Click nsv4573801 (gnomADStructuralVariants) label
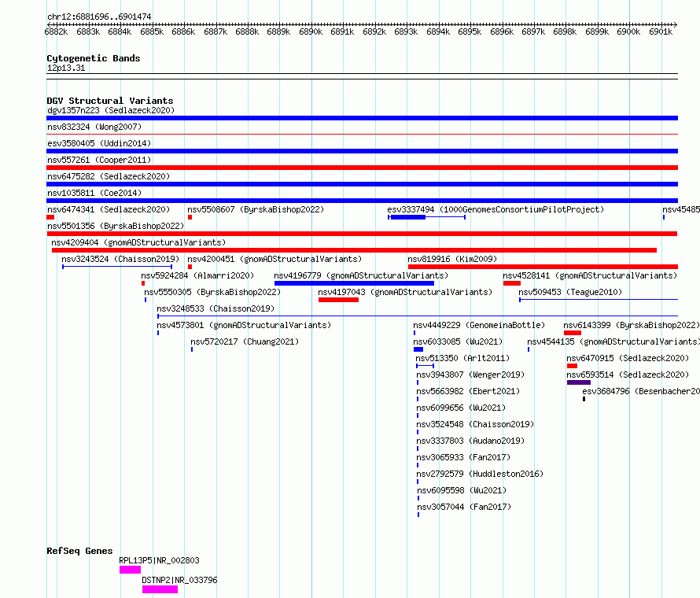This screenshot has width=700, height=598. pos(244,325)
